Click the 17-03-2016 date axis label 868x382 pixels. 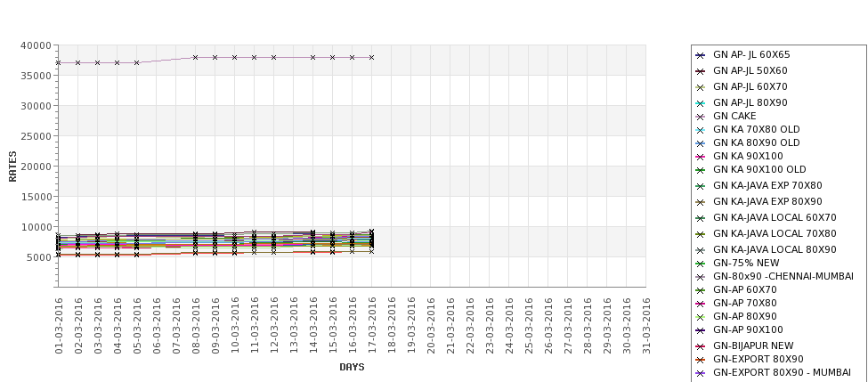coord(372,325)
